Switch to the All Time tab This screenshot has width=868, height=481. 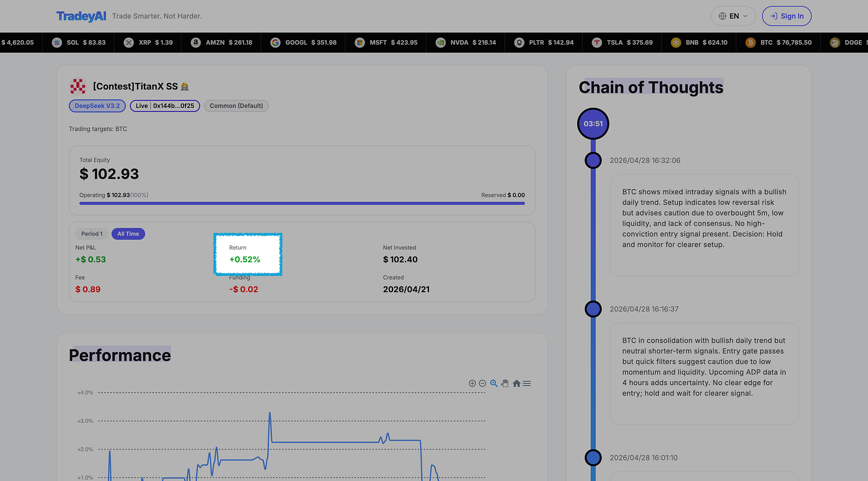[x=128, y=234]
